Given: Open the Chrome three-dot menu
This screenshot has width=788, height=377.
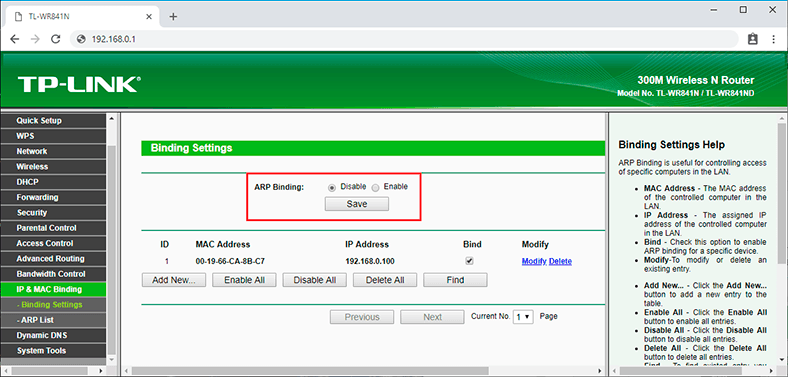Looking at the screenshot, I should point(773,39).
